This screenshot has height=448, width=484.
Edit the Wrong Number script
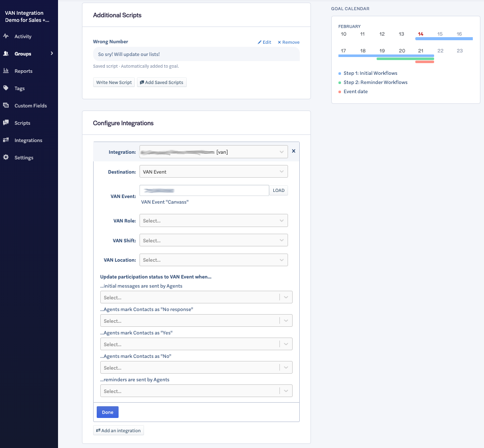point(265,42)
